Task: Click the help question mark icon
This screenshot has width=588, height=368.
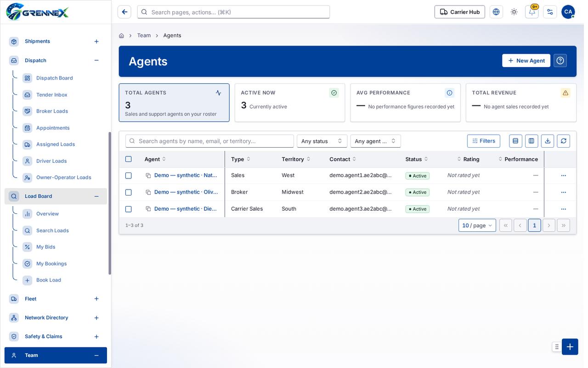Action: (560, 61)
